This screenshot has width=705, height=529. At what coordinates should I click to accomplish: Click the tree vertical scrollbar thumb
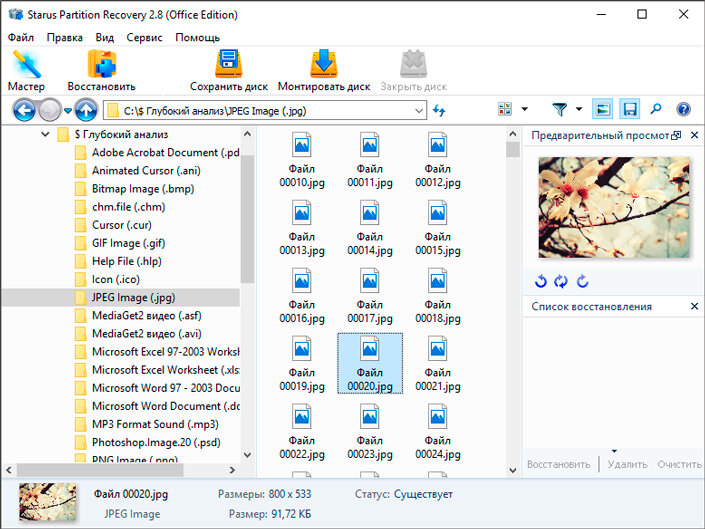[247, 219]
